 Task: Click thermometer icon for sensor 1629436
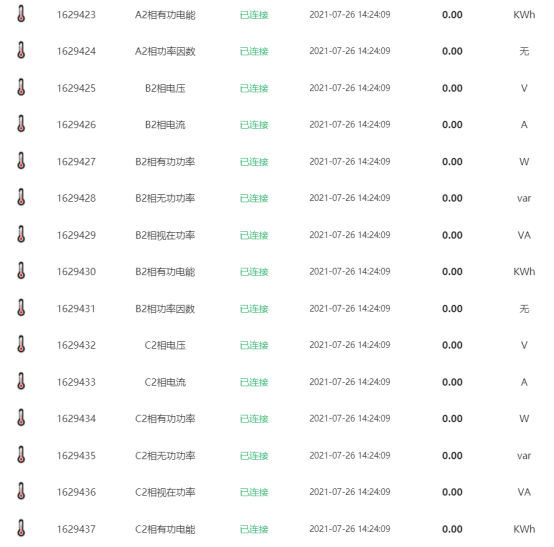tap(21, 492)
